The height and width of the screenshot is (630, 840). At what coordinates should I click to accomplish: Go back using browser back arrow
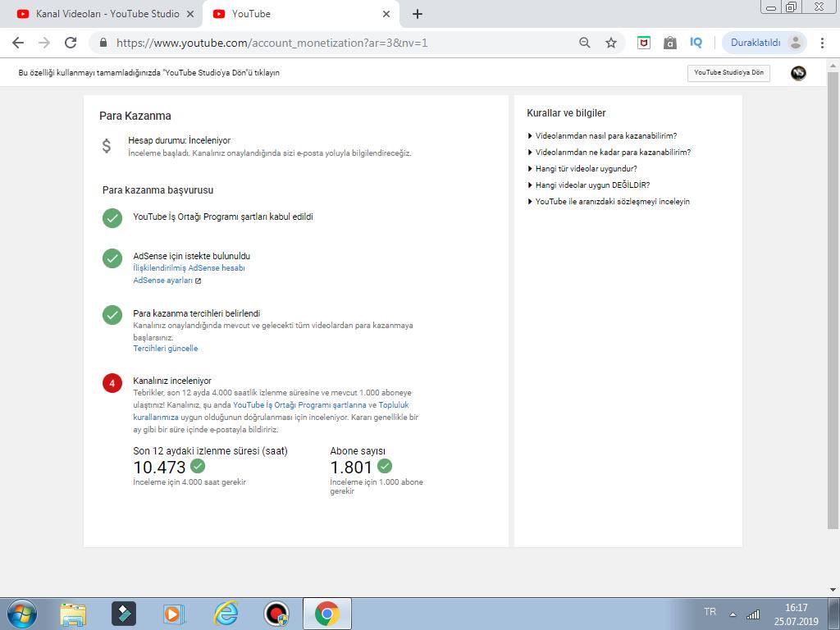tap(18, 43)
